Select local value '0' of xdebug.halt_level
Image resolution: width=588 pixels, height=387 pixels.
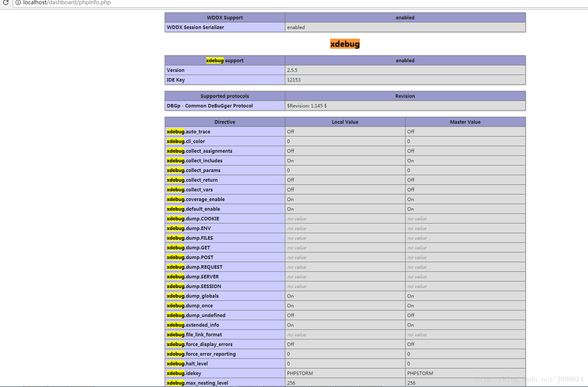click(x=288, y=363)
